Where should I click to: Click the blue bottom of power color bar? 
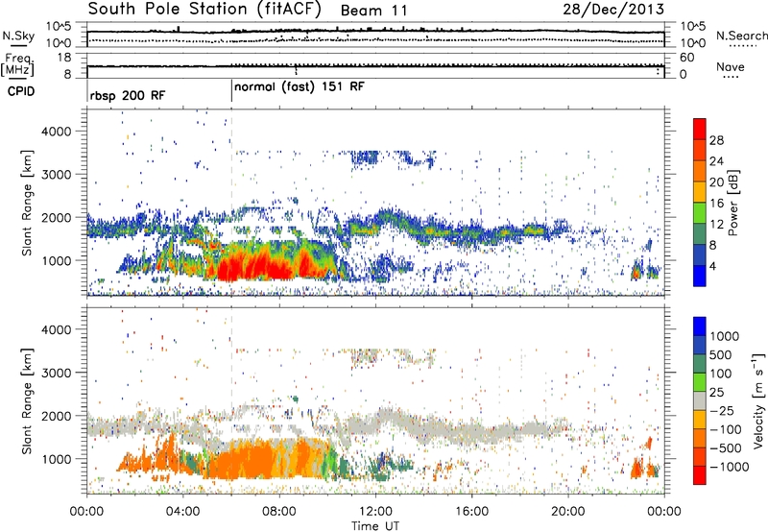click(700, 276)
